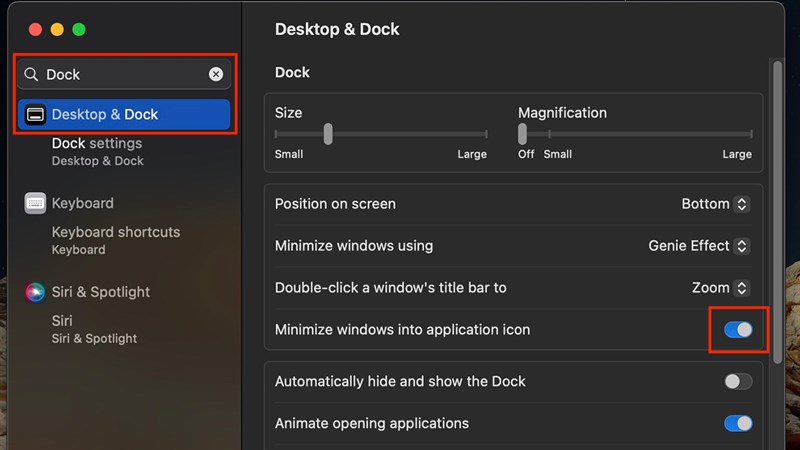The height and width of the screenshot is (450, 800).
Task: Turn off Animate opening applications
Action: click(737, 423)
